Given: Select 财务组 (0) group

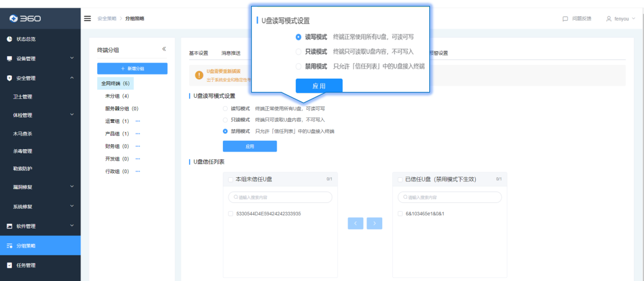Looking at the screenshot, I should point(117,146).
